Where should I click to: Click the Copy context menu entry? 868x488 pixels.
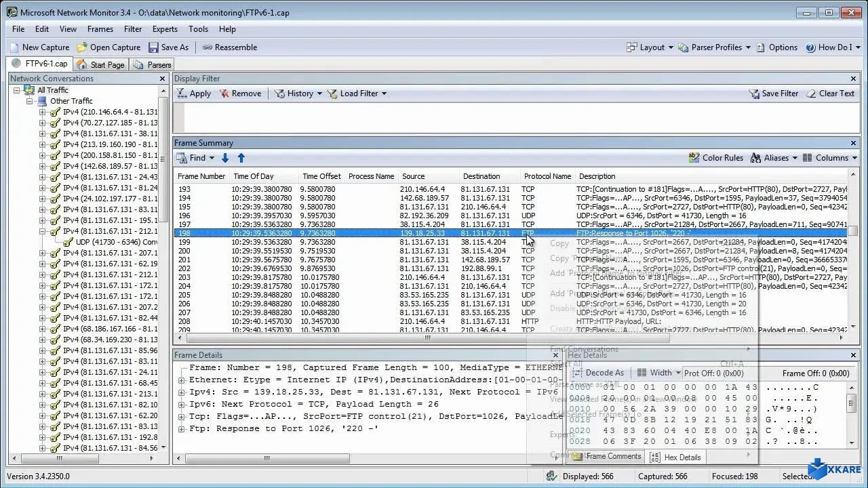[x=559, y=243]
